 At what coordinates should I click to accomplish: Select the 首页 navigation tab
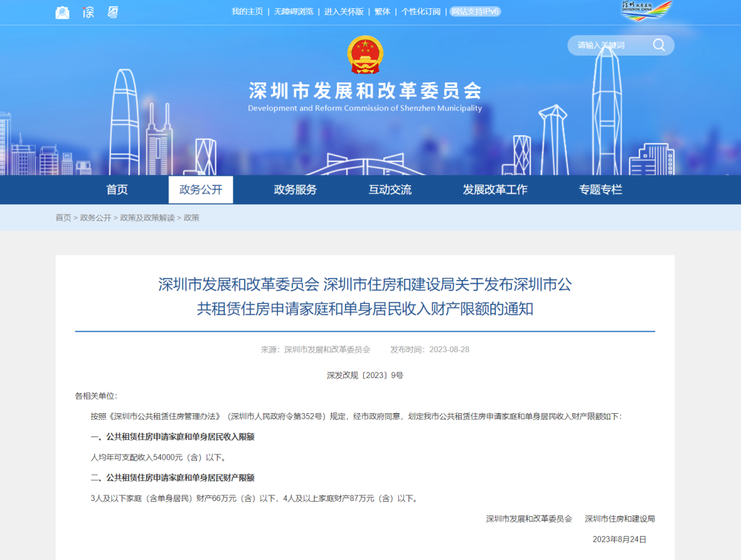pos(117,190)
